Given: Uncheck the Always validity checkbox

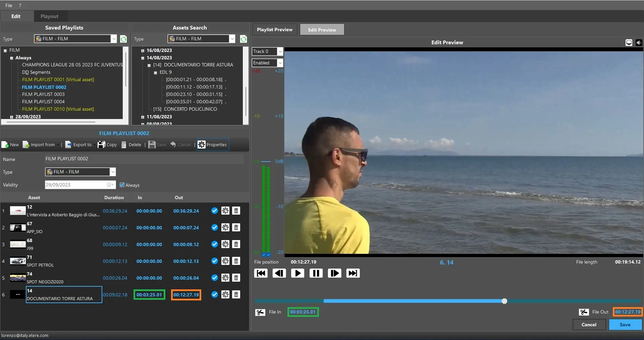Looking at the screenshot, I should (x=122, y=185).
